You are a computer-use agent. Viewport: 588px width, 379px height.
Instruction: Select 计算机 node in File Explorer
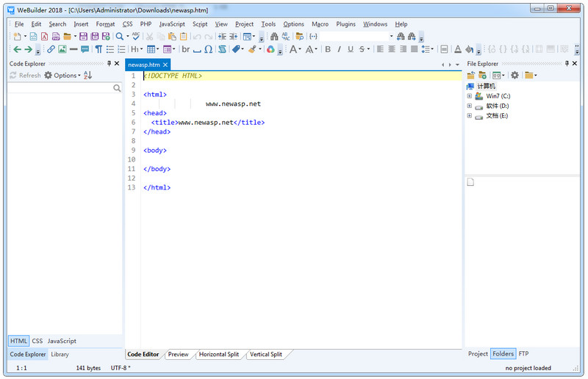(x=486, y=86)
